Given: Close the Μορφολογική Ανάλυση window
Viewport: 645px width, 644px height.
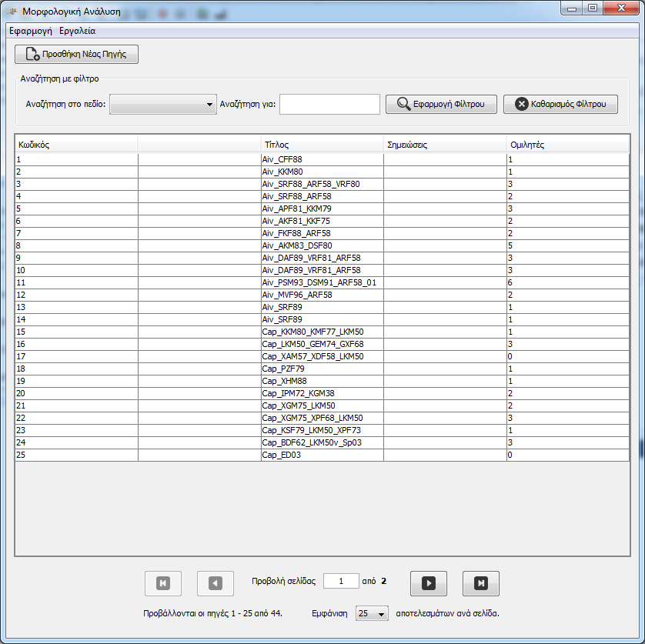Looking at the screenshot, I should click(x=622, y=8).
